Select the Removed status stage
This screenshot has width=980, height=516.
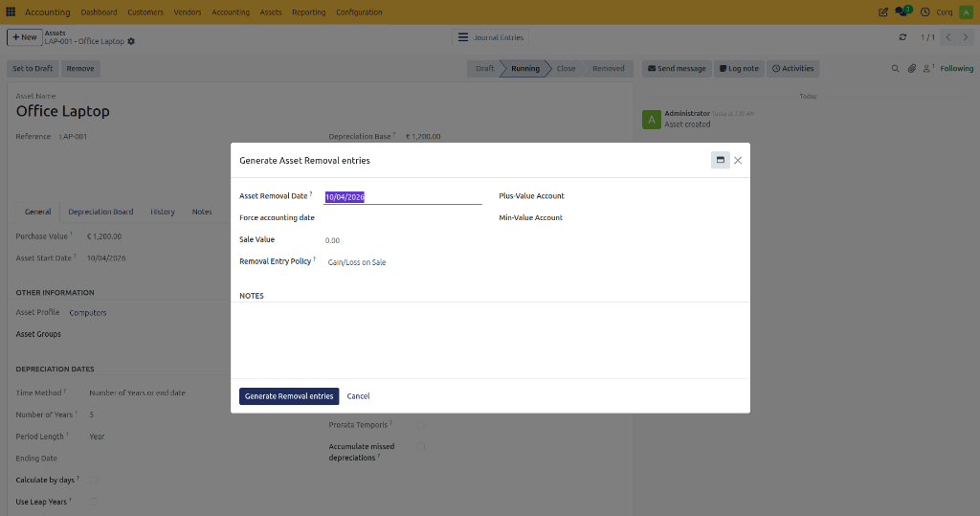coord(608,69)
